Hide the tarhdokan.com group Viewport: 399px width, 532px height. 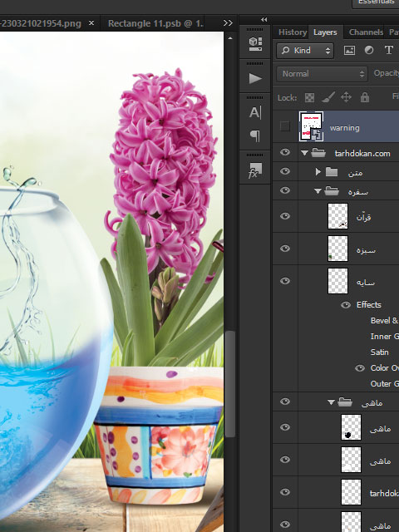pos(285,152)
